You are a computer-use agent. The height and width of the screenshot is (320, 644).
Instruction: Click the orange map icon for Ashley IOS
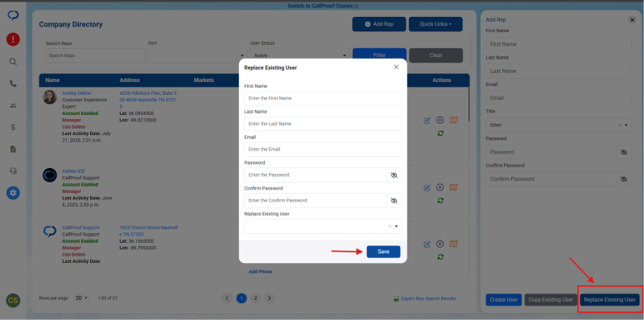point(453,187)
